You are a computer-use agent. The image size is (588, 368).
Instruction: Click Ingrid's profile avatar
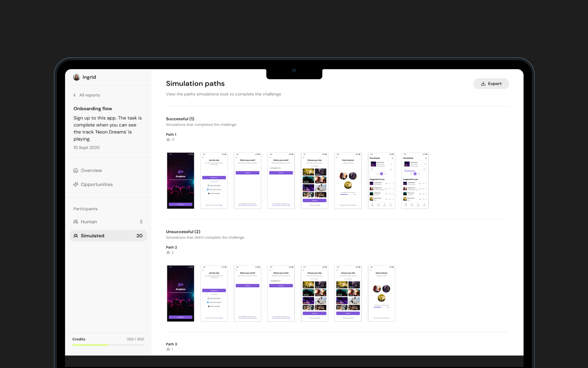76,77
